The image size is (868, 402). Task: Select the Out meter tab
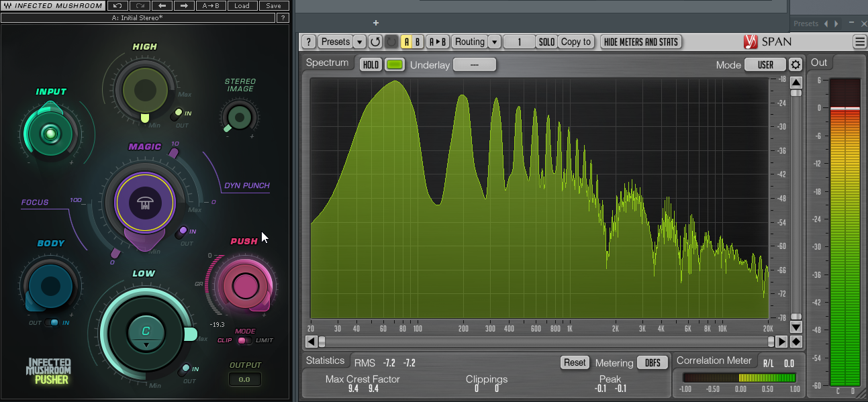[x=819, y=62]
